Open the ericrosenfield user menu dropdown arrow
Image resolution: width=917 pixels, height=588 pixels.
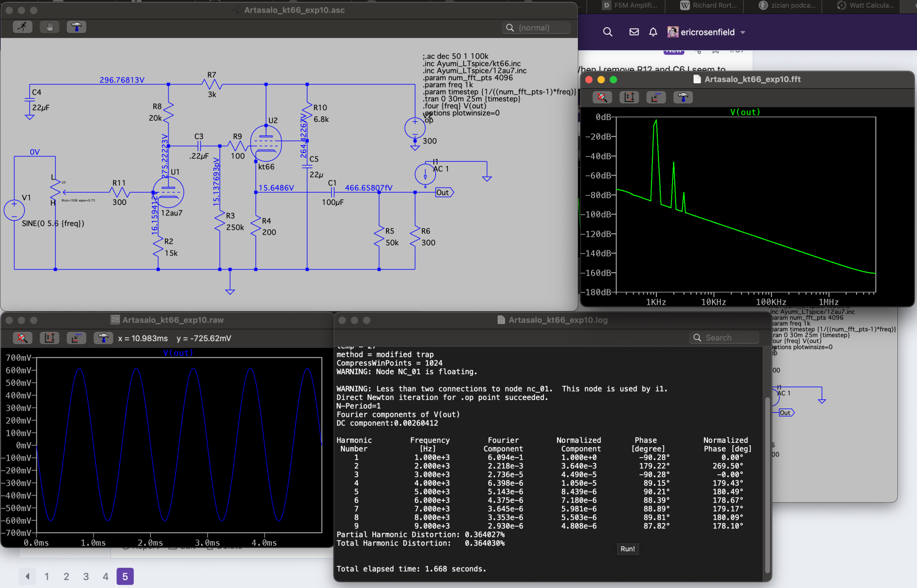click(743, 32)
